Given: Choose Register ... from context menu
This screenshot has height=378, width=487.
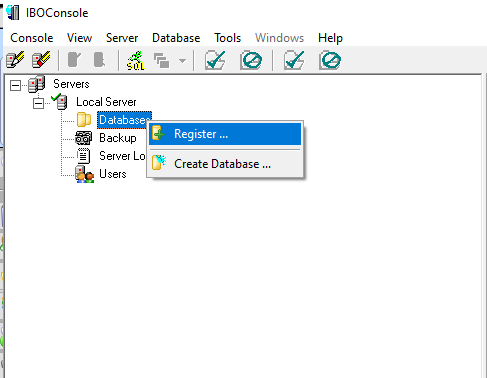Looking at the screenshot, I should pos(225,134).
